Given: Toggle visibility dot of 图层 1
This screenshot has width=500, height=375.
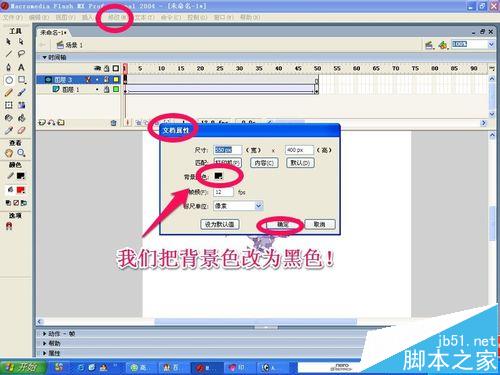Looking at the screenshot, I should point(97,89).
